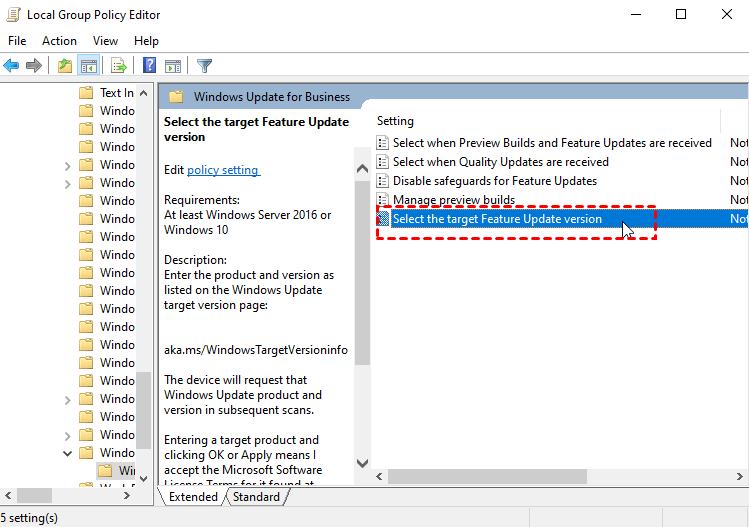Click tree pane horizontal scrollbar left arrow

tap(8, 495)
